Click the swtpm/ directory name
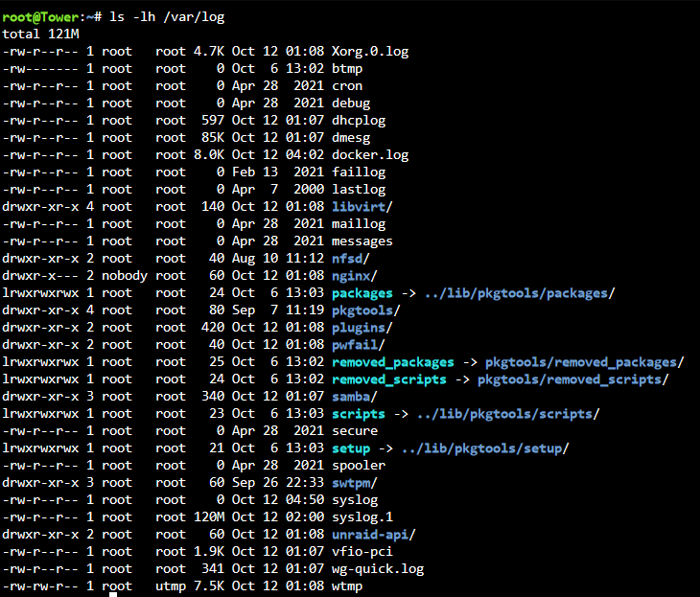700x597 pixels. point(355,483)
